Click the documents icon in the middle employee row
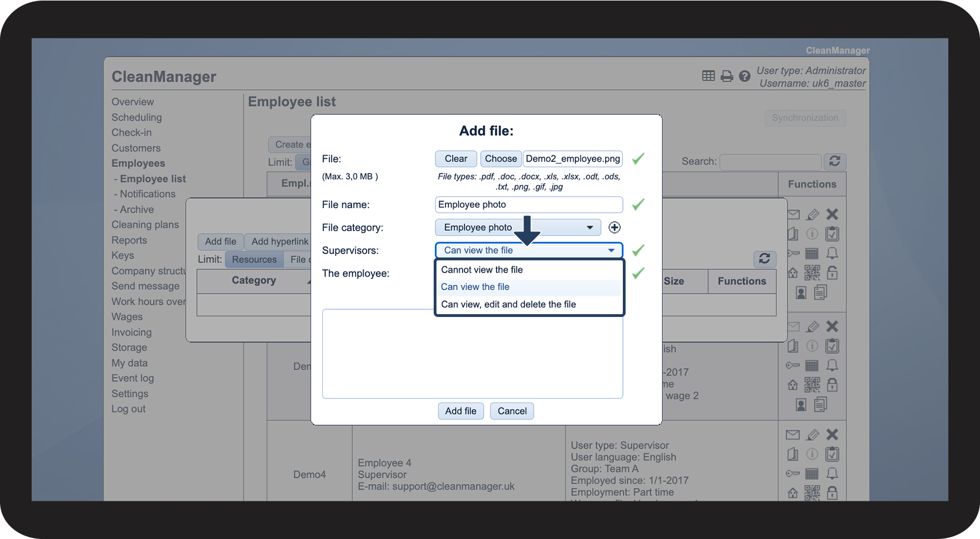The width and height of the screenshot is (980, 539). (820, 404)
